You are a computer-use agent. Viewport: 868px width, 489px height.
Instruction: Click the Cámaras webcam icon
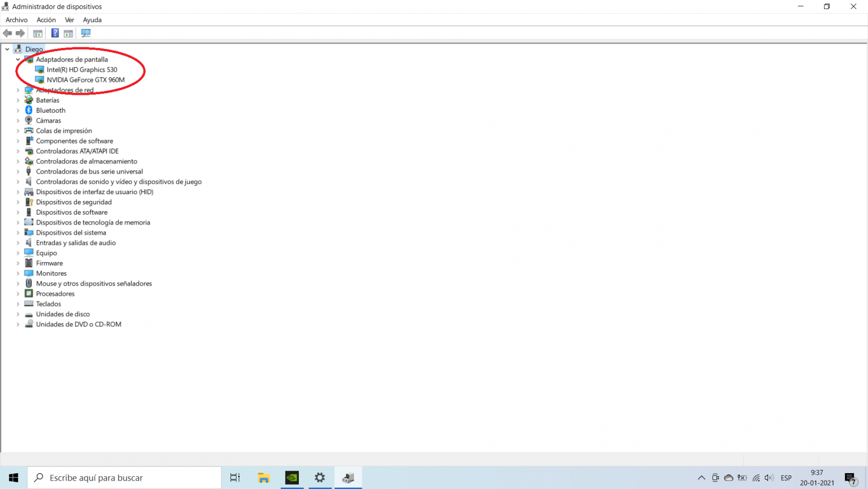[x=29, y=121]
